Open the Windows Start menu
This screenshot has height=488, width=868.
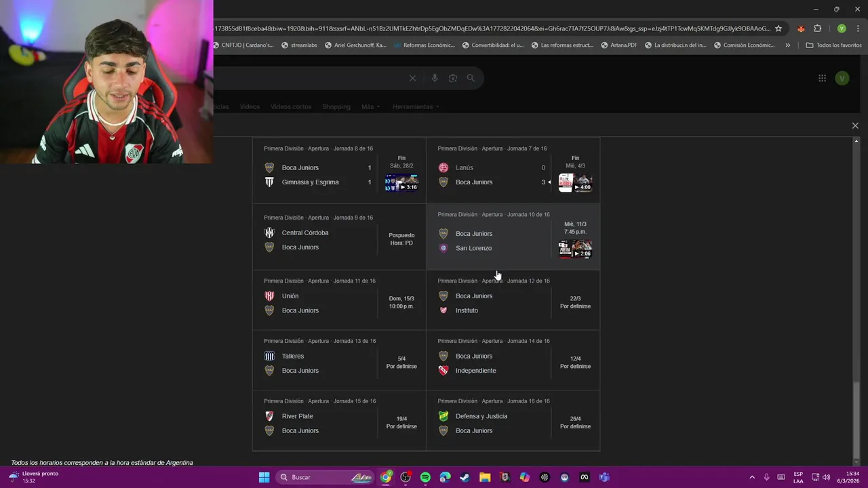click(x=264, y=477)
